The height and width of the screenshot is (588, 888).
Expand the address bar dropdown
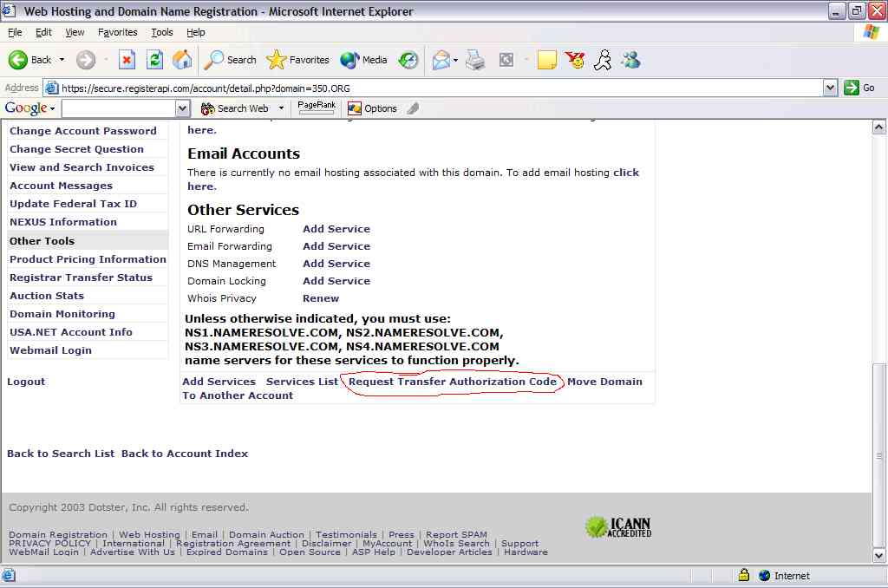point(830,88)
